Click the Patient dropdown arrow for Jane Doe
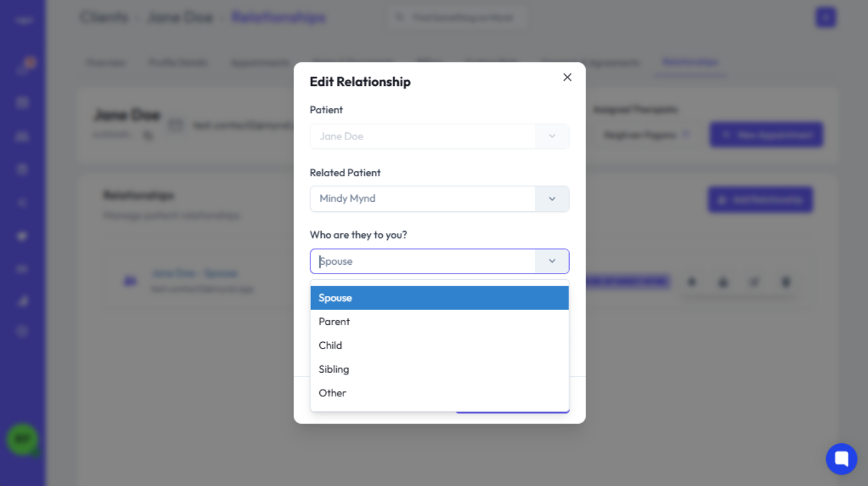The width and height of the screenshot is (868, 486). pyautogui.click(x=552, y=136)
